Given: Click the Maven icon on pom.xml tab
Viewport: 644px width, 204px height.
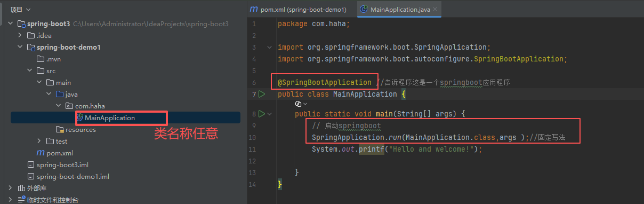Looking at the screenshot, I should point(254,10).
